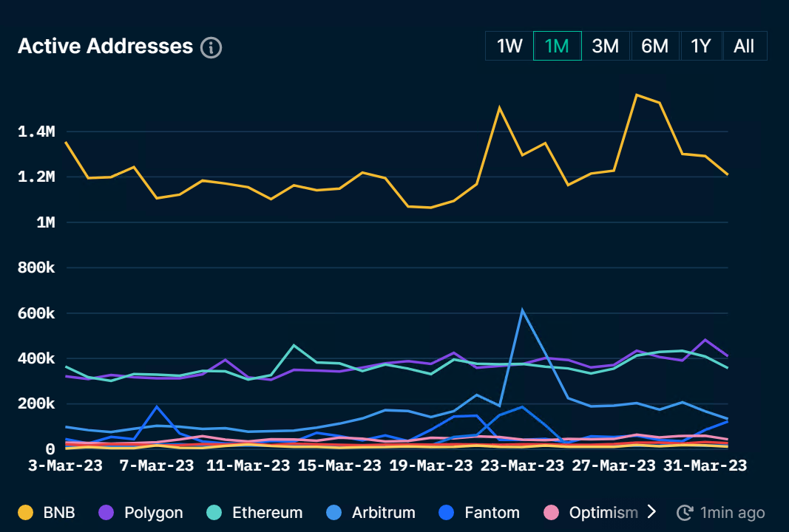Click the Arbitrum peak near 23-Mar-23

click(522, 310)
